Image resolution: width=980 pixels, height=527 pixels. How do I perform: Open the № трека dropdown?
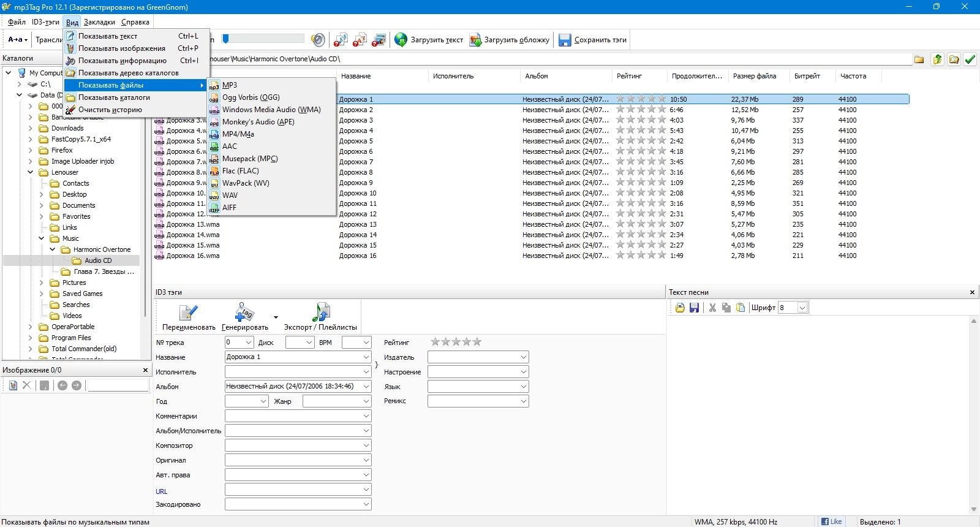(248, 343)
